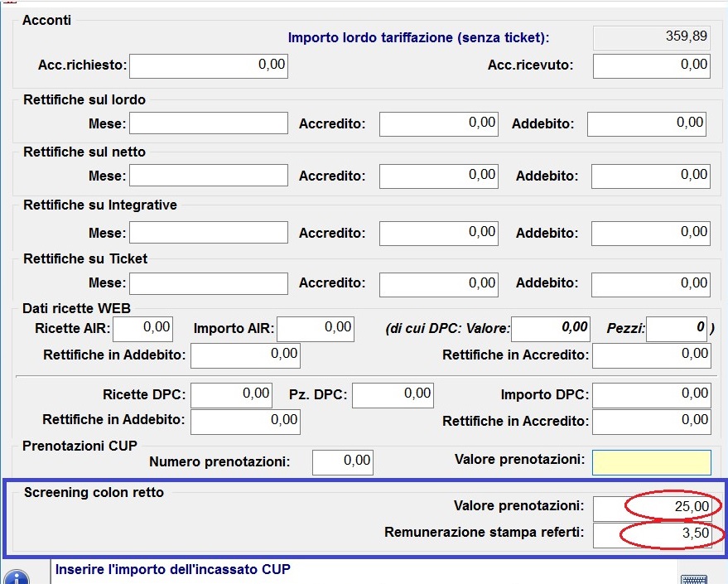
Task: Click the Remunerazione stampa referti field
Action: [x=651, y=534]
